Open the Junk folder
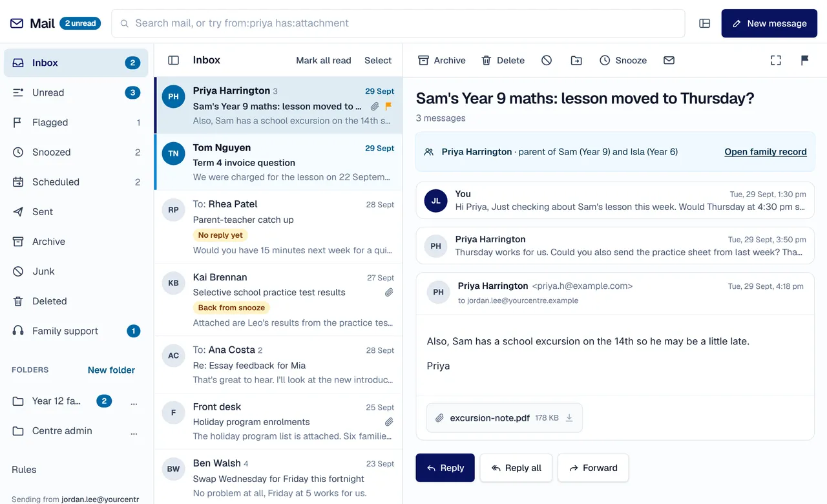The width and height of the screenshot is (827, 504). click(76, 271)
